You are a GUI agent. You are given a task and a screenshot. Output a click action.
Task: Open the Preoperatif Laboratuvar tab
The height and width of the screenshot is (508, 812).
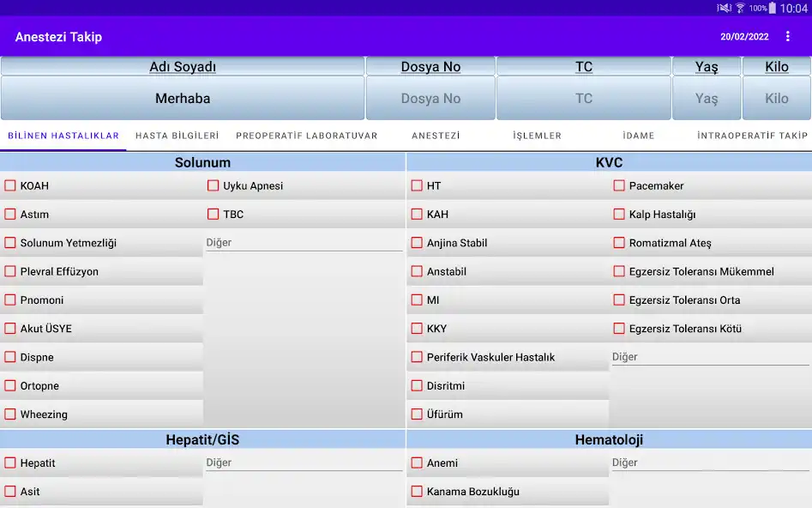(x=306, y=136)
